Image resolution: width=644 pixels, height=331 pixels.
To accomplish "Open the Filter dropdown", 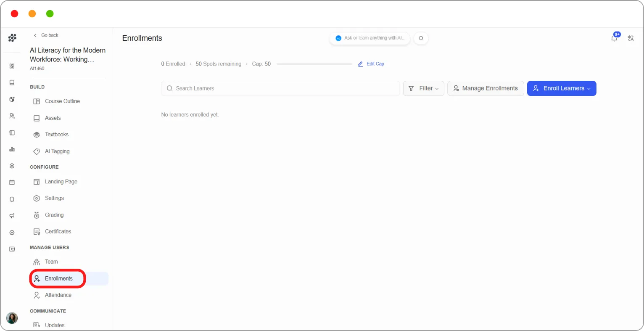I will [x=424, y=88].
